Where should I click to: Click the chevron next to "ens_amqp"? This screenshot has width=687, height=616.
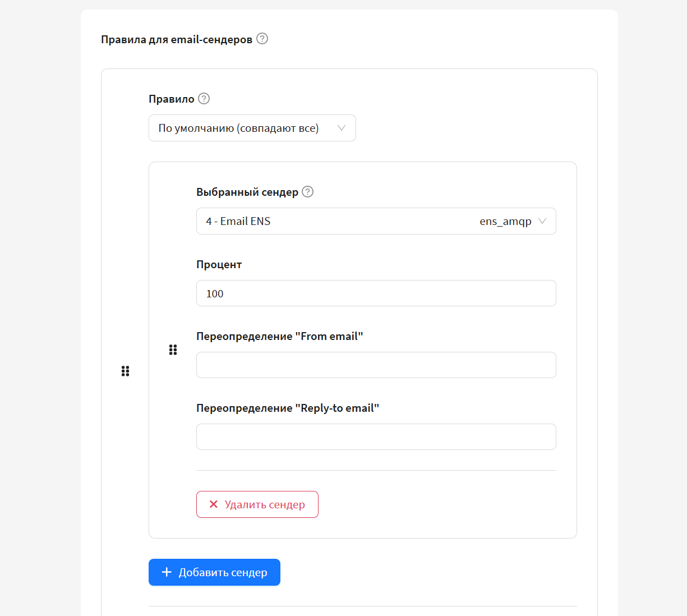[x=542, y=221]
